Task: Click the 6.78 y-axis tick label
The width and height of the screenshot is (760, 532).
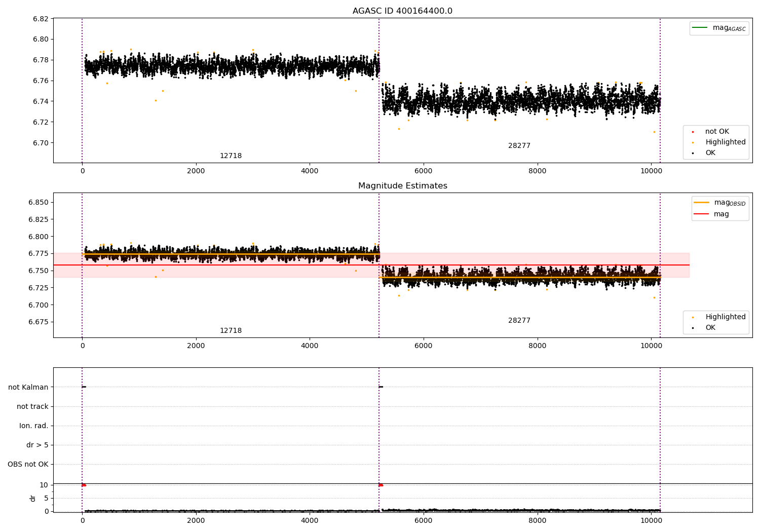Action: tap(41, 60)
